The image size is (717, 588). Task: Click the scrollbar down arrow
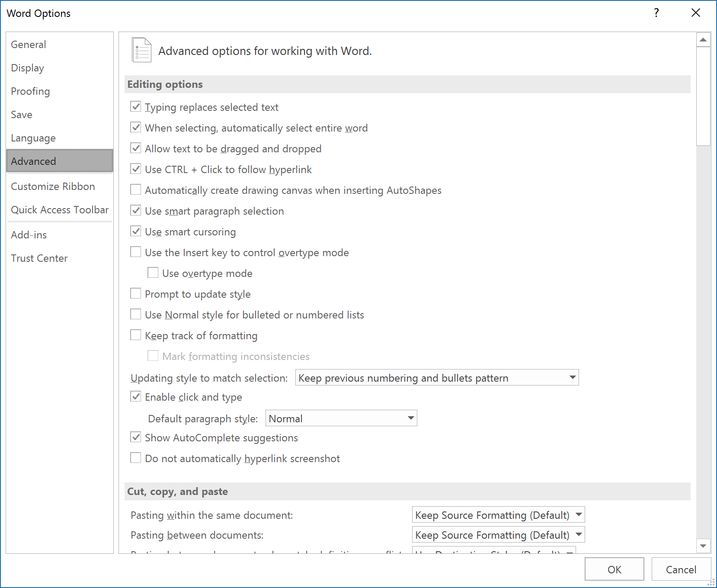tap(703, 546)
